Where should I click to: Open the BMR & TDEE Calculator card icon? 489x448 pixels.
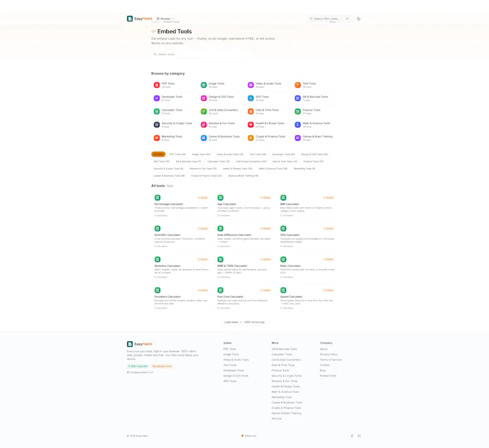(x=221, y=259)
